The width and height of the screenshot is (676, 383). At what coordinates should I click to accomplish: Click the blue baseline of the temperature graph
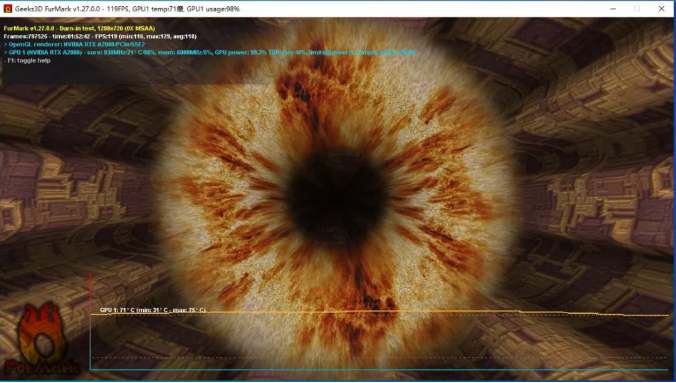[379, 370]
